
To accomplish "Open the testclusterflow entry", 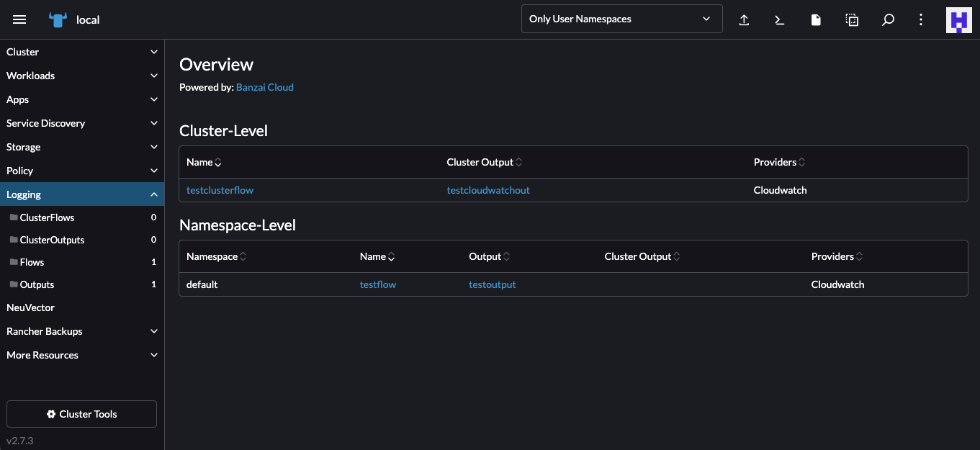I will (220, 189).
